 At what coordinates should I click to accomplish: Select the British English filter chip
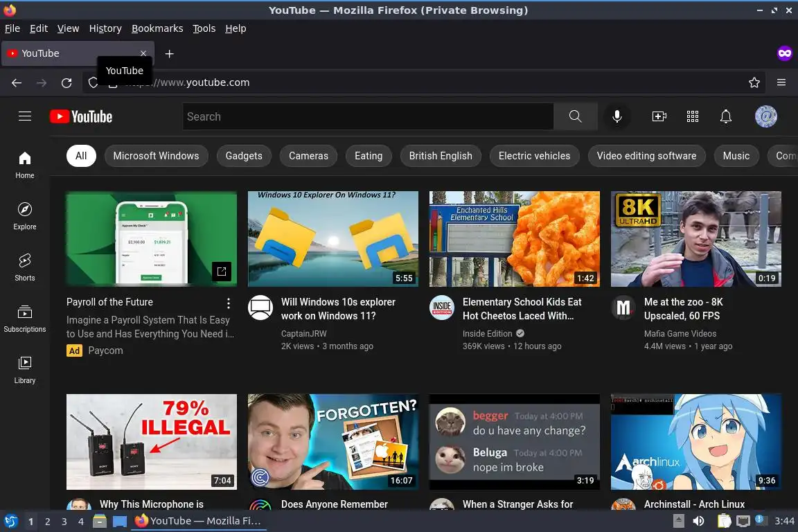(441, 156)
